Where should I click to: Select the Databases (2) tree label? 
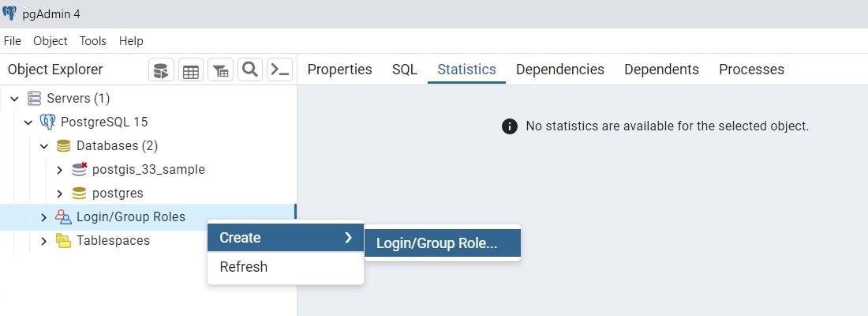point(118,146)
